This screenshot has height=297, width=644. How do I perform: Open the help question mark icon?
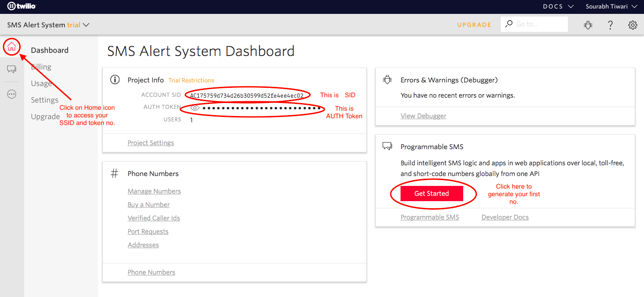tap(610, 25)
